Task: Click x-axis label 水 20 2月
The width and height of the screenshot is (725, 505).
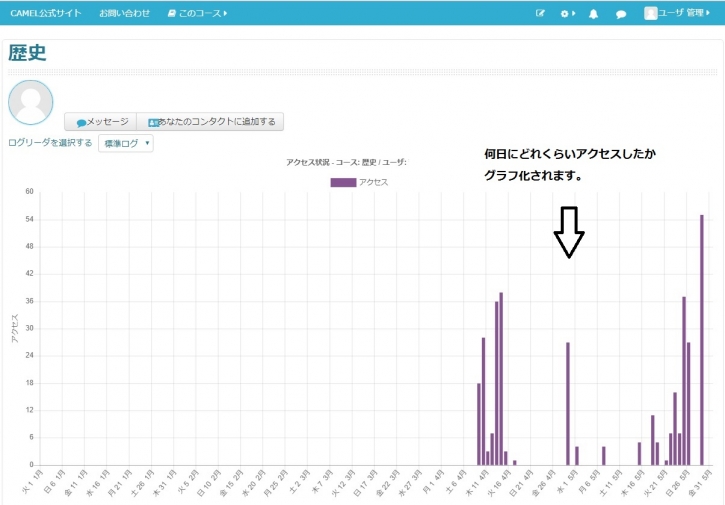Action: coord(254,483)
